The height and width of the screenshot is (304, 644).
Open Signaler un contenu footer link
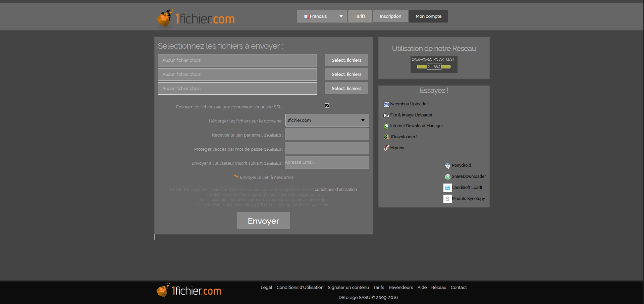[x=348, y=288]
